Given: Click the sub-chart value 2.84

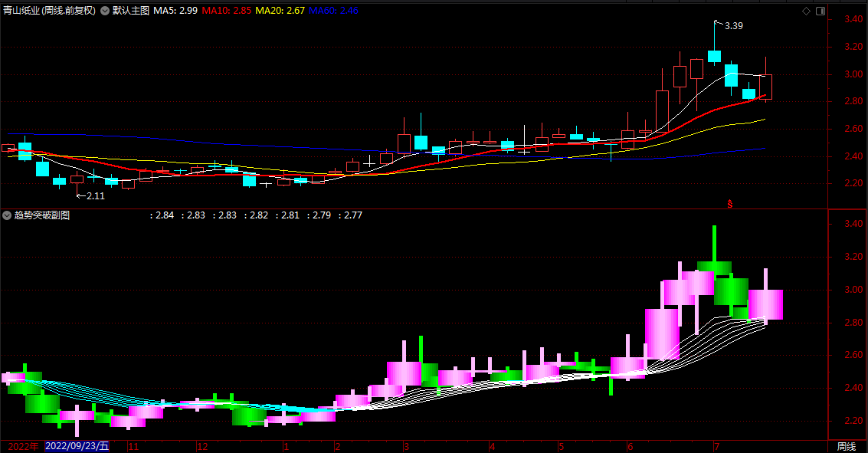Looking at the screenshot, I should coord(165,215).
